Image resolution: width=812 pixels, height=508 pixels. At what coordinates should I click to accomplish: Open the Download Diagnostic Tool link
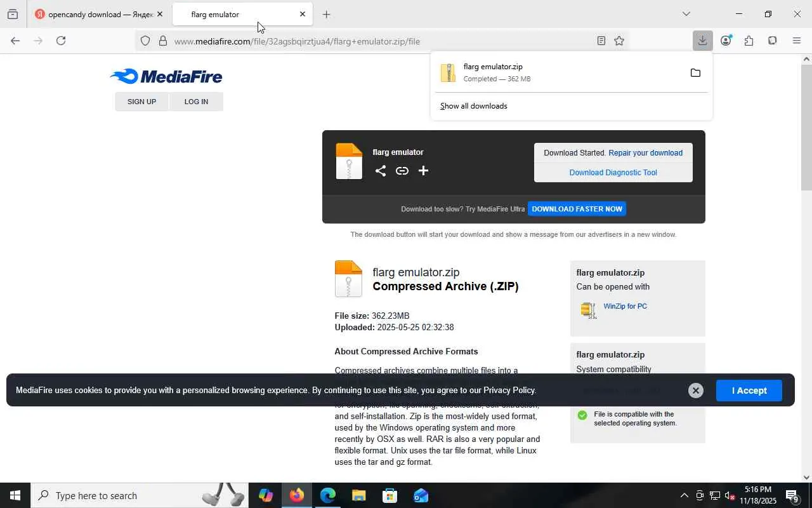pyautogui.click(x=613, y=173)
